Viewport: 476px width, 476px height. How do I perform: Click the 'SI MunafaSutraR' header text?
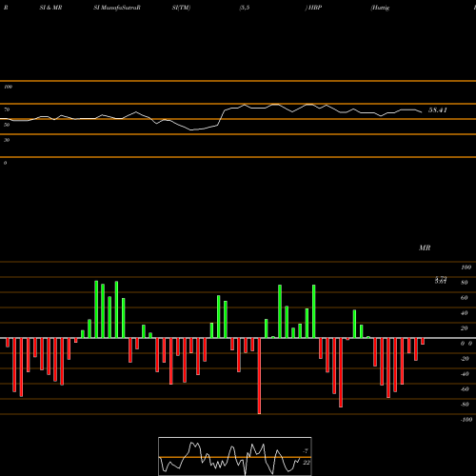click(x=117, y=8)
